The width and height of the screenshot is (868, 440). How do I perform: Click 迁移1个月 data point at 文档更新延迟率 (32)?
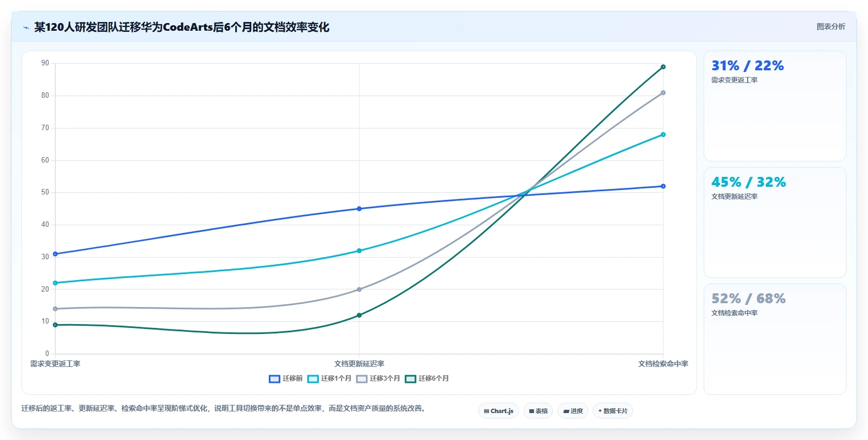359,250
